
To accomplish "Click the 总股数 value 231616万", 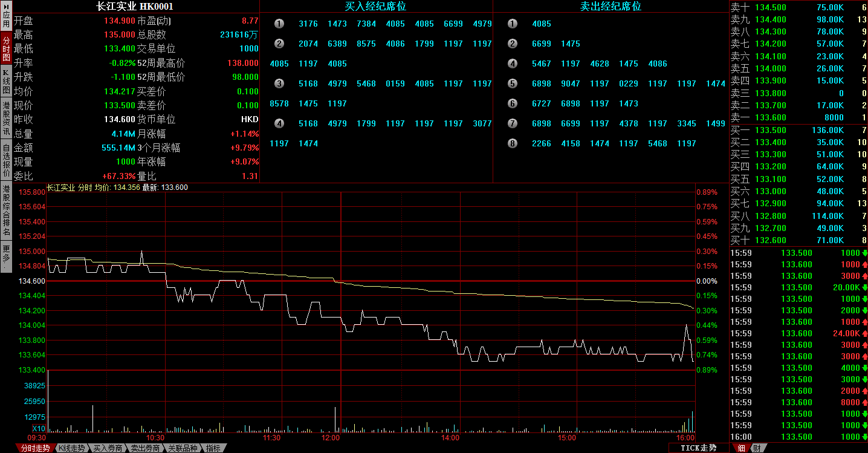I will 239,34.
